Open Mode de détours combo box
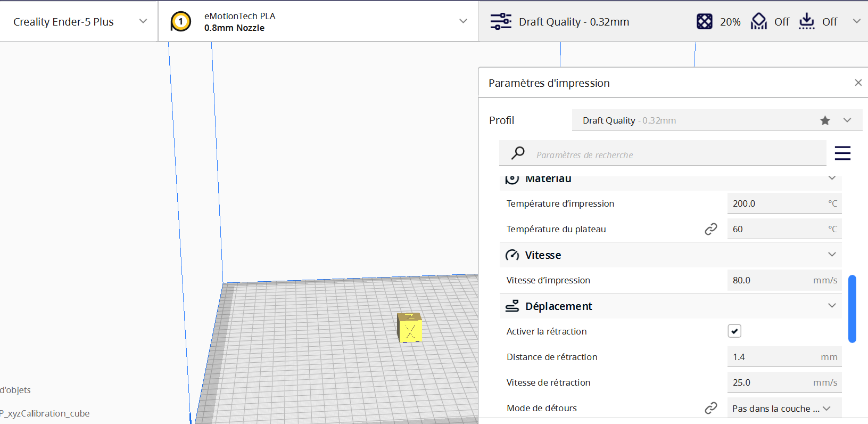868x424 pixels. tap(784, 408)
